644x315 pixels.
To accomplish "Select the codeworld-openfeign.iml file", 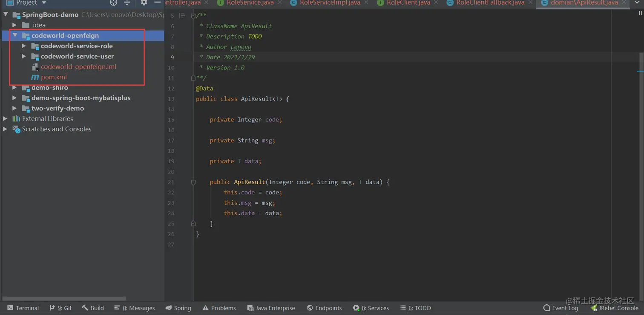I will coord(78,66).
